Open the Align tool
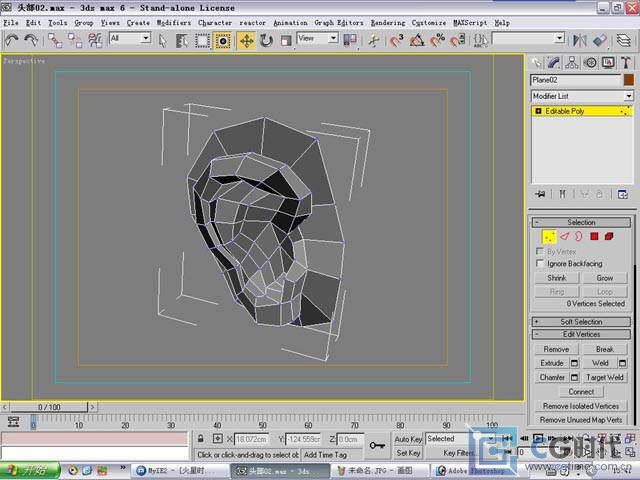Screen dimensions: 640x480 pos(600,40)
